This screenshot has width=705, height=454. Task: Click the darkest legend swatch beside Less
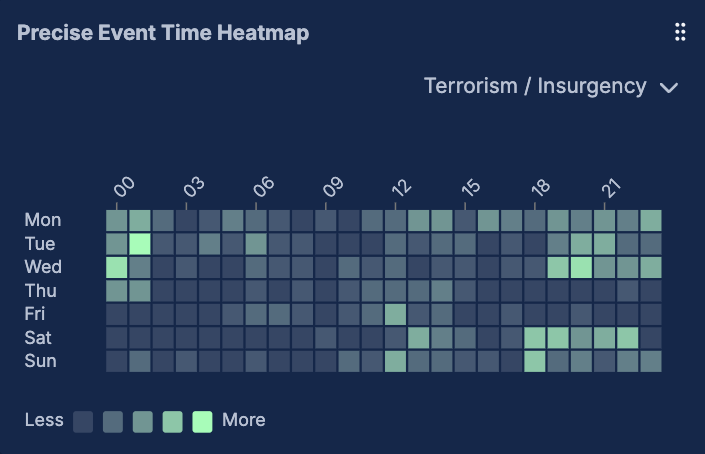(83, 420)
